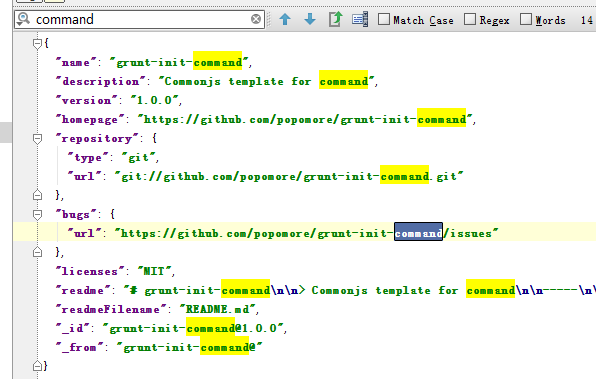Click the repository closing fold marker

coord(37,195)
